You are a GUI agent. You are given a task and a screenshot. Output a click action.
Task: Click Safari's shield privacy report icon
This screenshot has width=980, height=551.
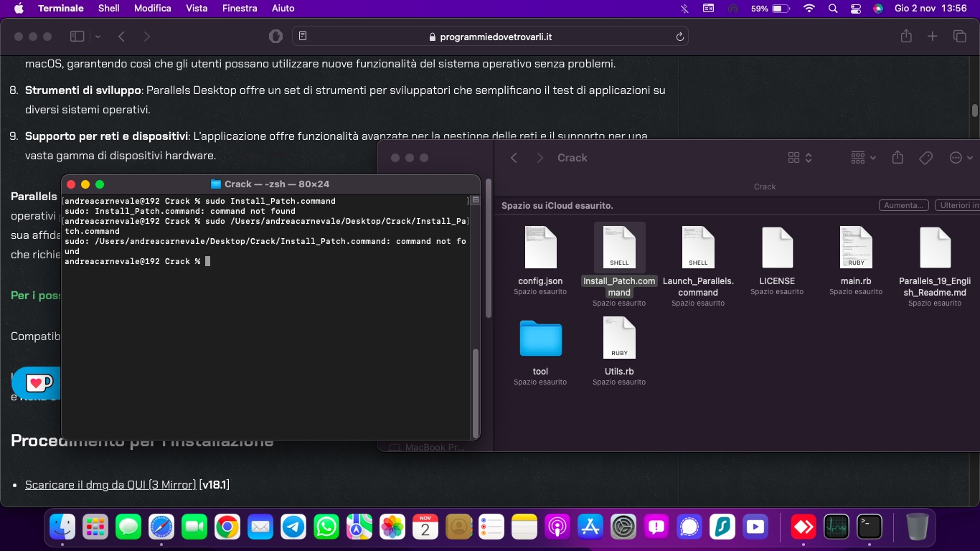coord(275,36)
